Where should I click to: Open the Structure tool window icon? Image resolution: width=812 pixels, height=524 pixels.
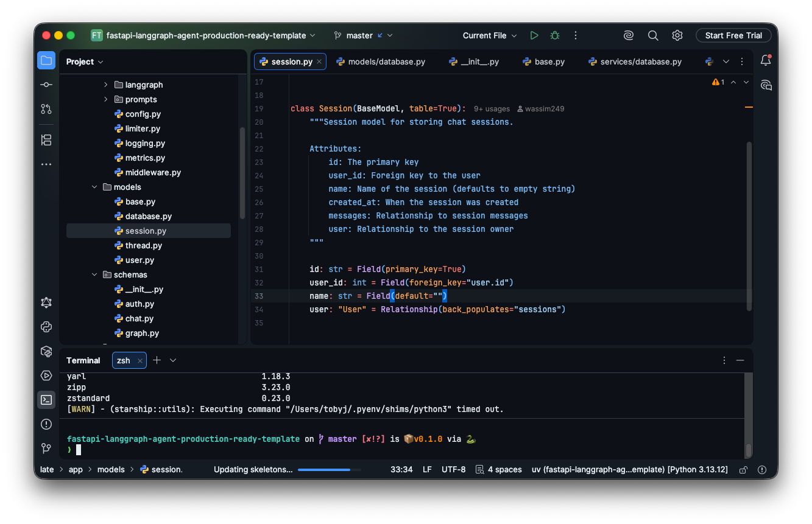[46, 140]
